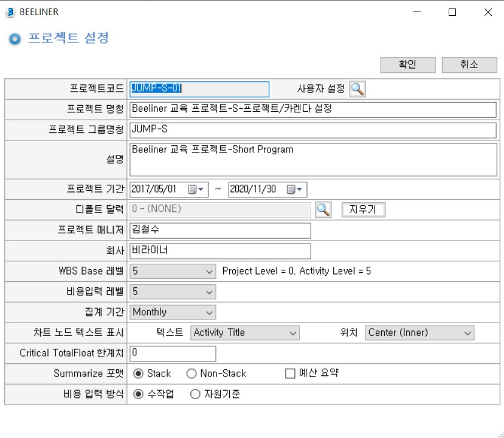The height and width of the screenshot is (438, 504).
Task: Click the blue 프로젝트 설정 header circle icon
Action: click(15, 39)
